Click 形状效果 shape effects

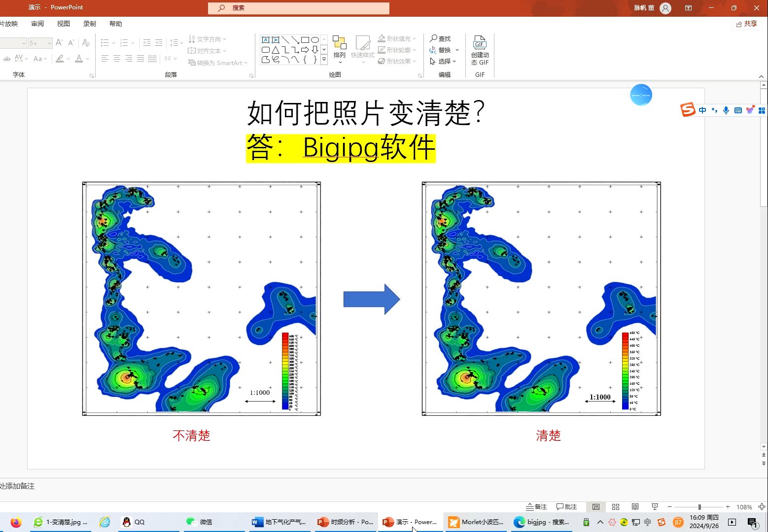coord(397,61)
